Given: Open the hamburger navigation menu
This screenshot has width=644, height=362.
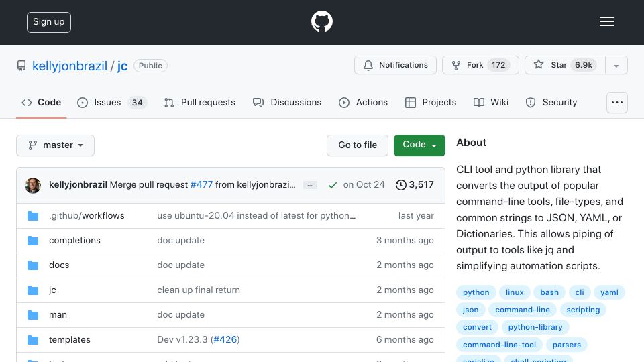Looking at the screenshot, I should pyautogui.click(x=606, y=21).
